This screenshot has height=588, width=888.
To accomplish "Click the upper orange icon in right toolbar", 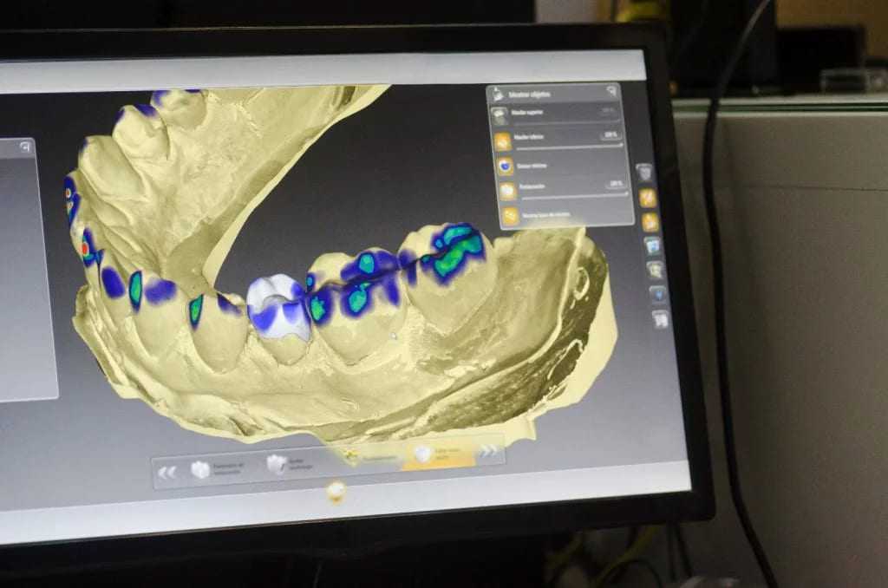I will [648, 198].
